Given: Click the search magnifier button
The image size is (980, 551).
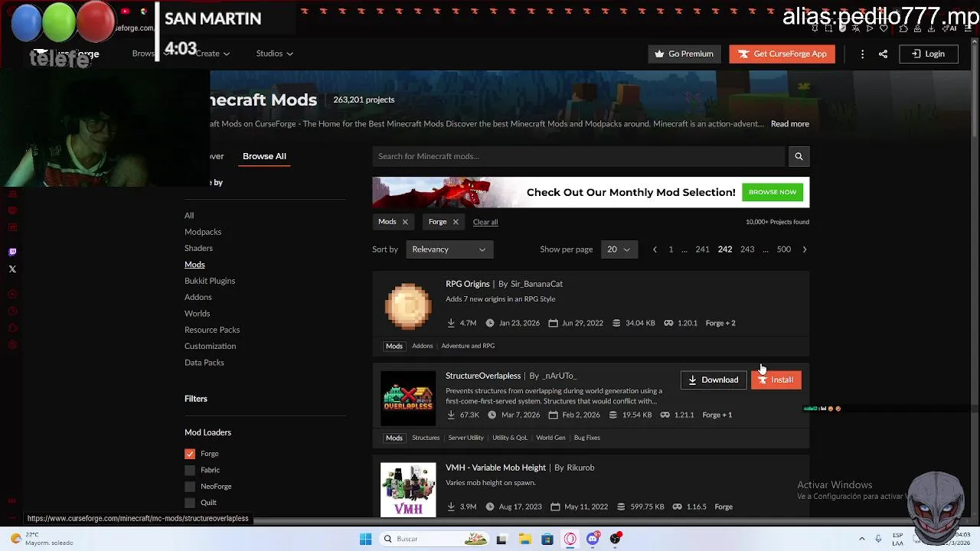Looking at the screenshot, I should point(799,156).
